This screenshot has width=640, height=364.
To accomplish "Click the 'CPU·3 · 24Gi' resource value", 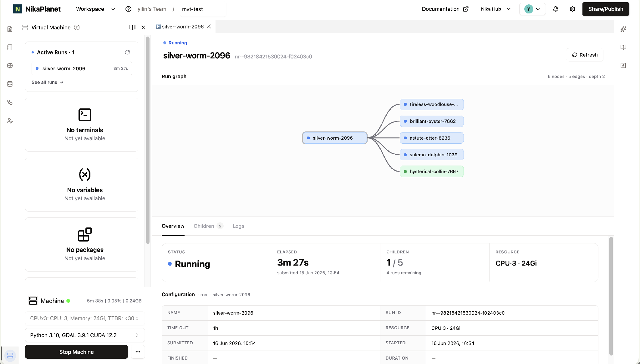I will pos(516,263).
